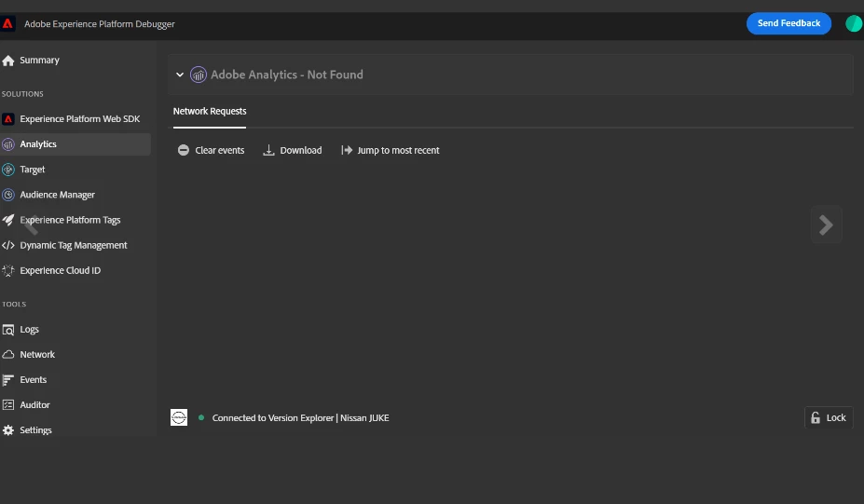Screen dimensions: 864x504
Task: Click the Dynamic Tag Management code icon
Action: [x=7, y=246]
